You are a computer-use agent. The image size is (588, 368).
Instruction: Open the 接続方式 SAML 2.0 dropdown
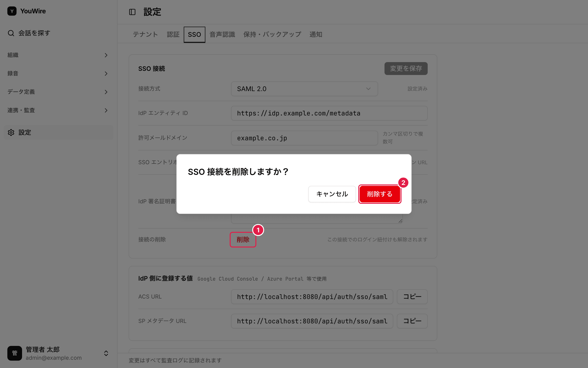304,89
